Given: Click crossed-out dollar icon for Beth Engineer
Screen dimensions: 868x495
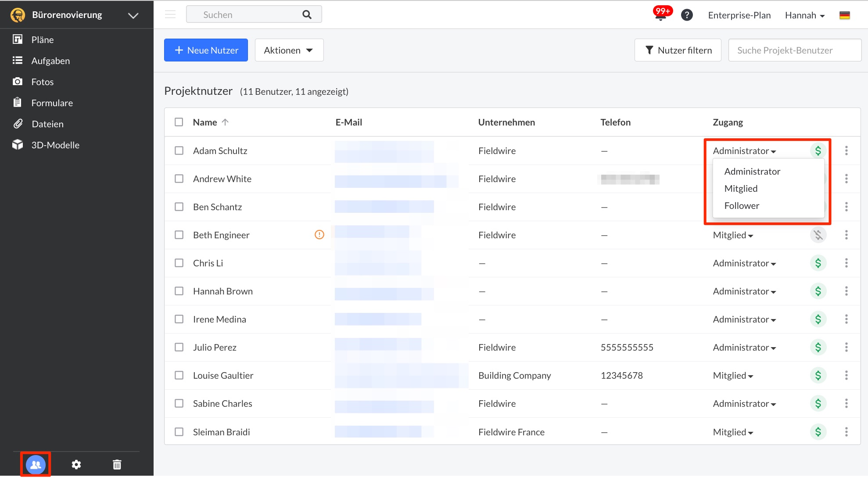Looking at the screenshot, I should [x=818, y=235].
